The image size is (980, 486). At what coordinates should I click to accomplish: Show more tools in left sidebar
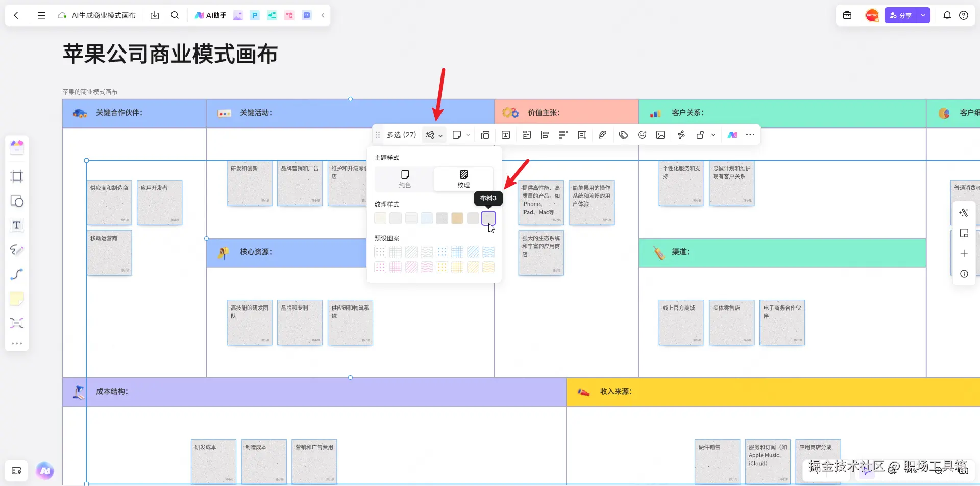17,344
